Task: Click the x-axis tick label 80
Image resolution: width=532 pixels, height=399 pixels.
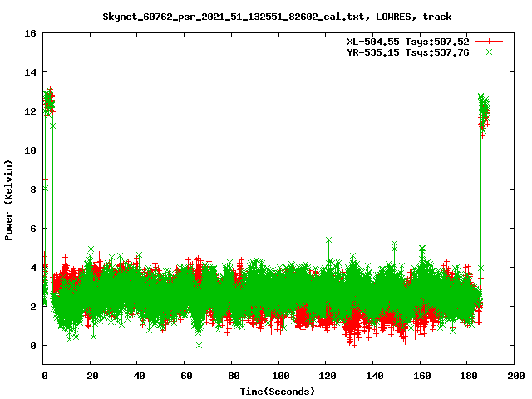Action: pyautogui.click(x=234, y=376)
